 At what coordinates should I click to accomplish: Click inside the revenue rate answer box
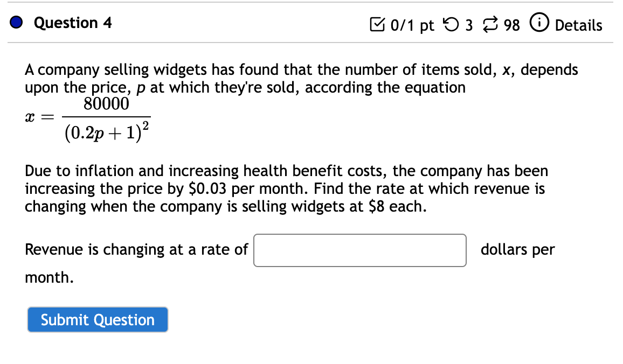[359, 250]
